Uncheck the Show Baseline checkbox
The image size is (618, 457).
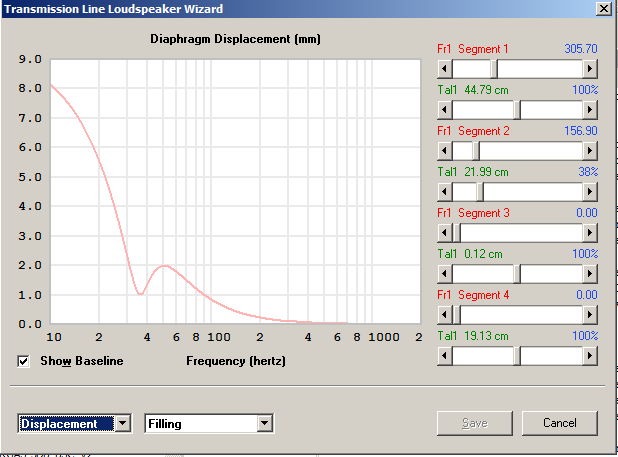[x=23, y=361]
